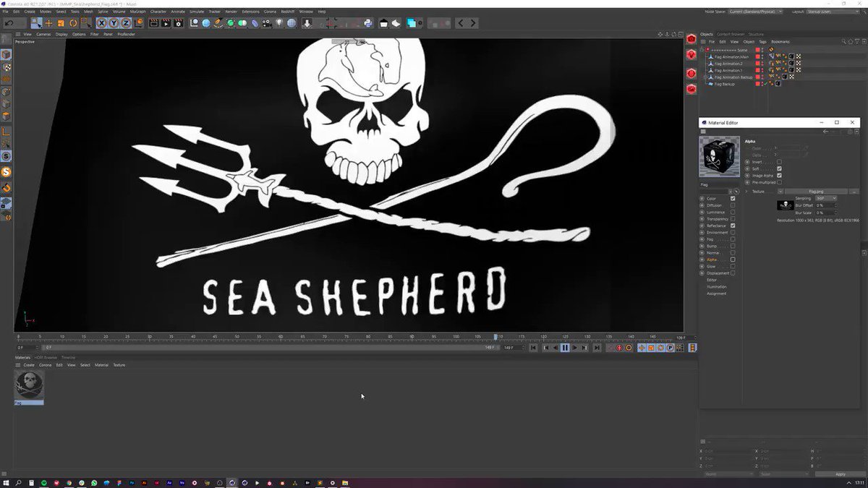Enable the Invert checkbox
868x488 pixels.
coord(779,162)
